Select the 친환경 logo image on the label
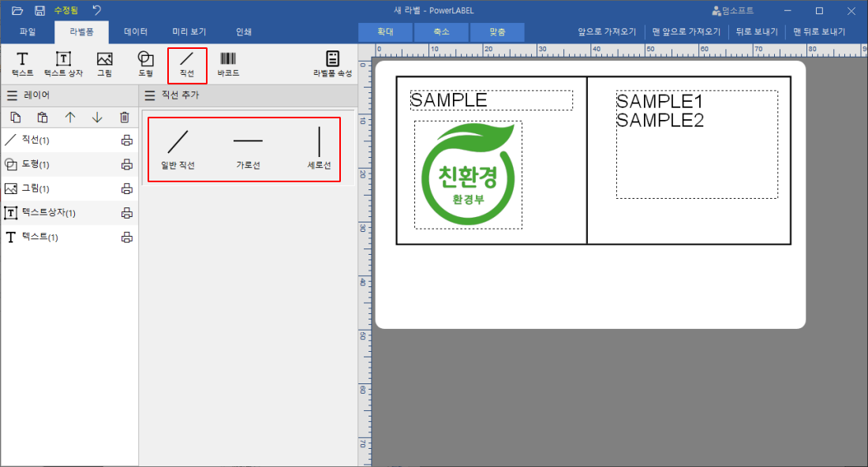 point(467,175)
